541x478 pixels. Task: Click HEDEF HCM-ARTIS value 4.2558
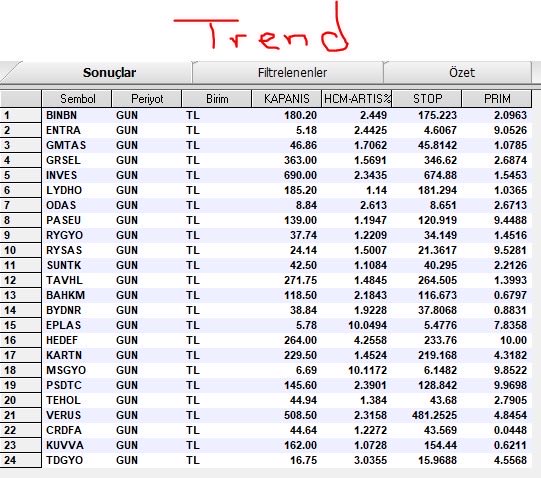click(370, 340)
